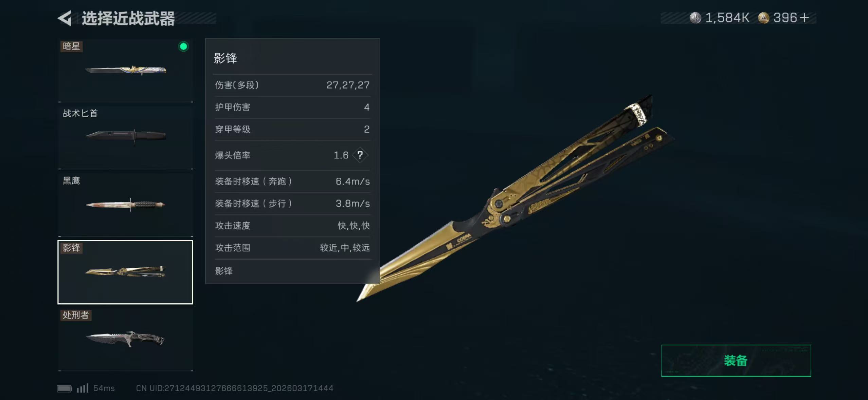Select the 黑鹰 knife entry
The height and width of the screenshot is (400, 868).
point(125,205)
